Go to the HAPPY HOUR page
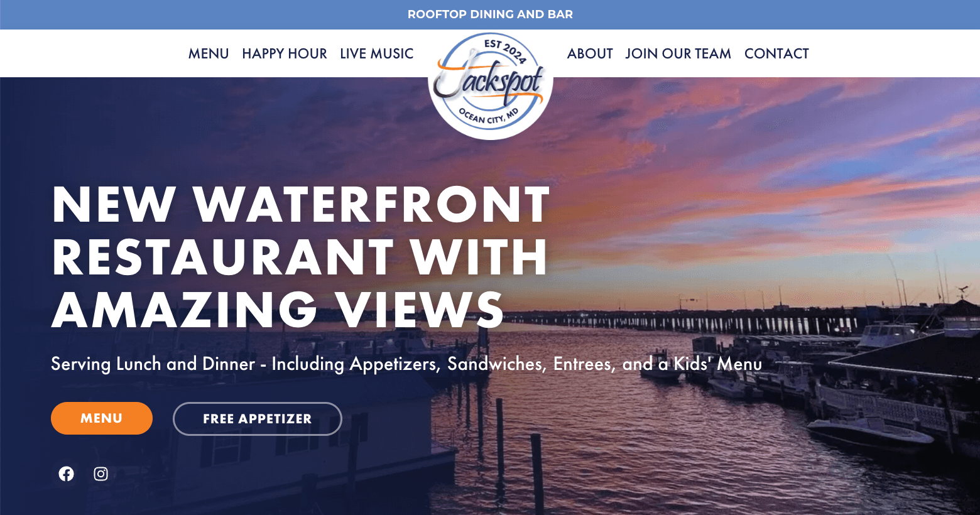Image resolution: width=980 pixels, height=515 pixels. coord(285,53)
